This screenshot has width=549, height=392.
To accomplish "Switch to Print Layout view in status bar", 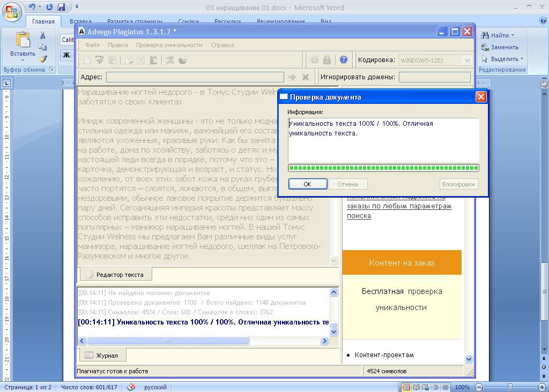I will 406,387.
